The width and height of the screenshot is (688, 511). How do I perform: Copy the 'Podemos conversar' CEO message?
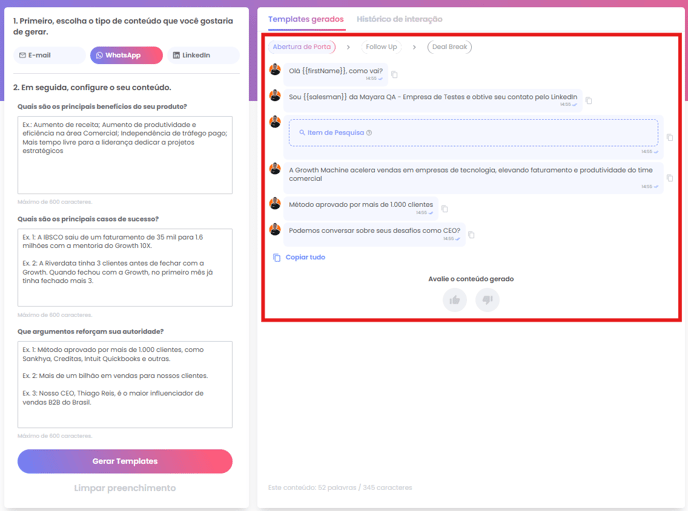(471, 235)
